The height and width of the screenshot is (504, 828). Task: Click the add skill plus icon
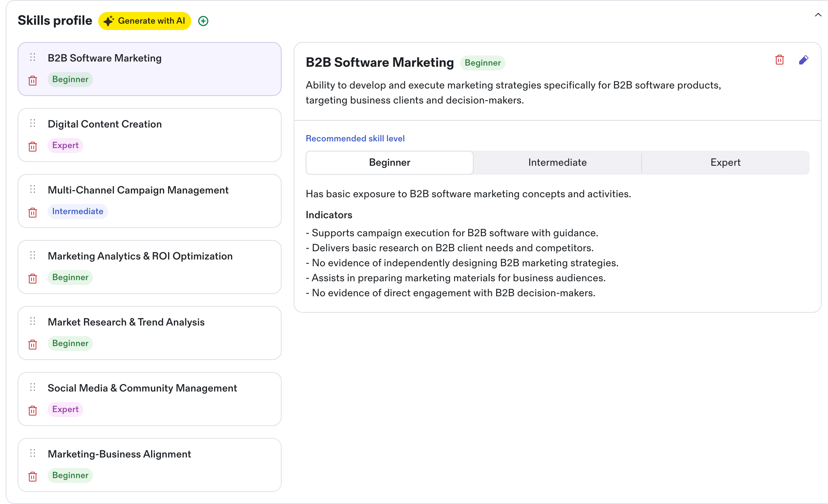click(x=203, y=21)
